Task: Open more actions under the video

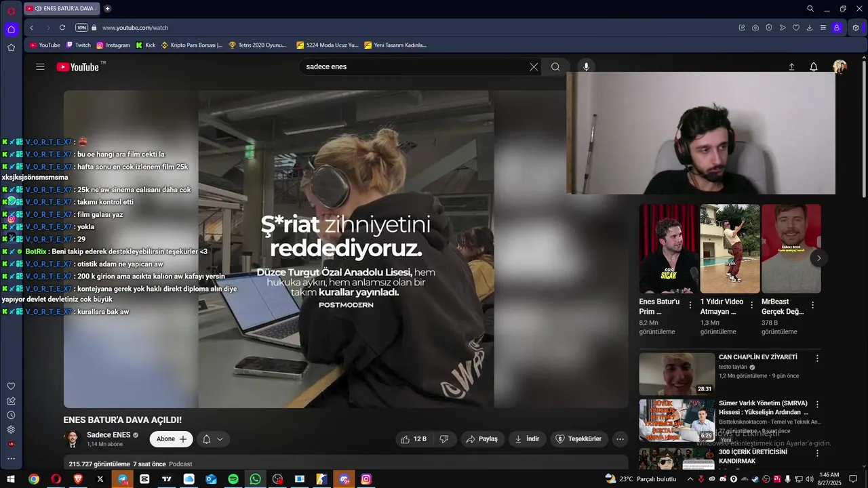Action: coord(620,439)
